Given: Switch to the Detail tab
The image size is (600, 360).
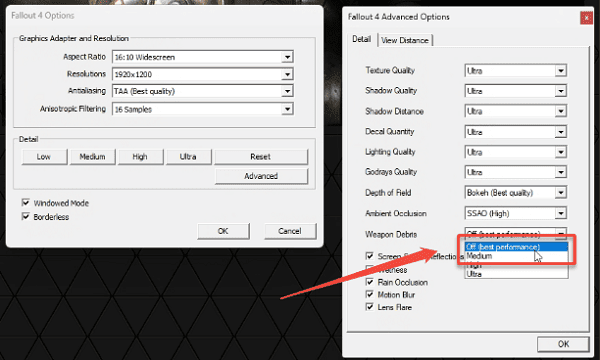Looking at the screenshot, I should (x=362, y=39).
